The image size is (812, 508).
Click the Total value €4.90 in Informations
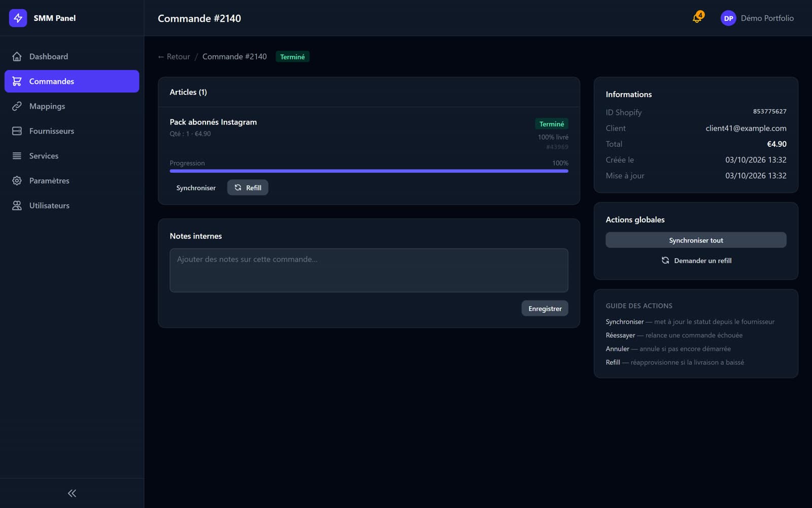point(776,144)
